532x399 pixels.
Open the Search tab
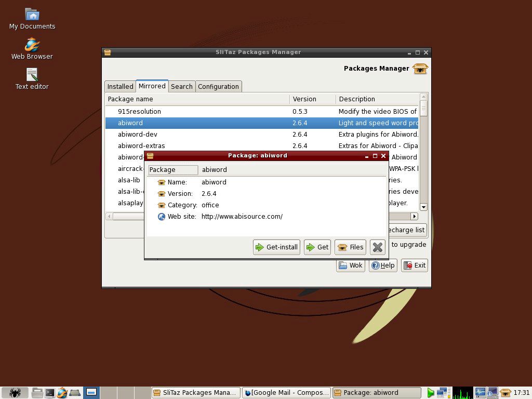point(181,87)
